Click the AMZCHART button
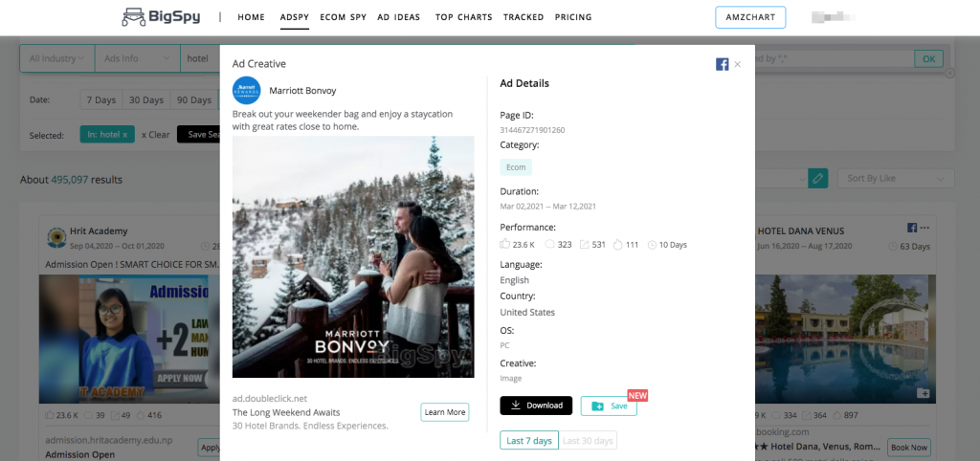Image resolution: width=980 pixels, height=461 pixels. (x=750, y=17)
